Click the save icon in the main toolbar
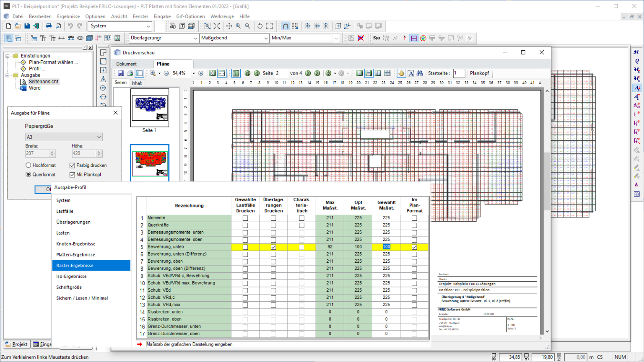 pos(27,26)
